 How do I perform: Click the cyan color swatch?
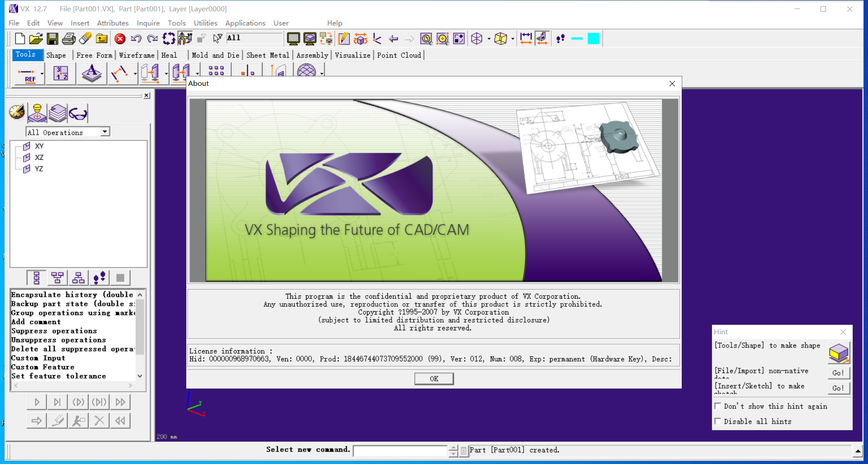coord(593,39)
